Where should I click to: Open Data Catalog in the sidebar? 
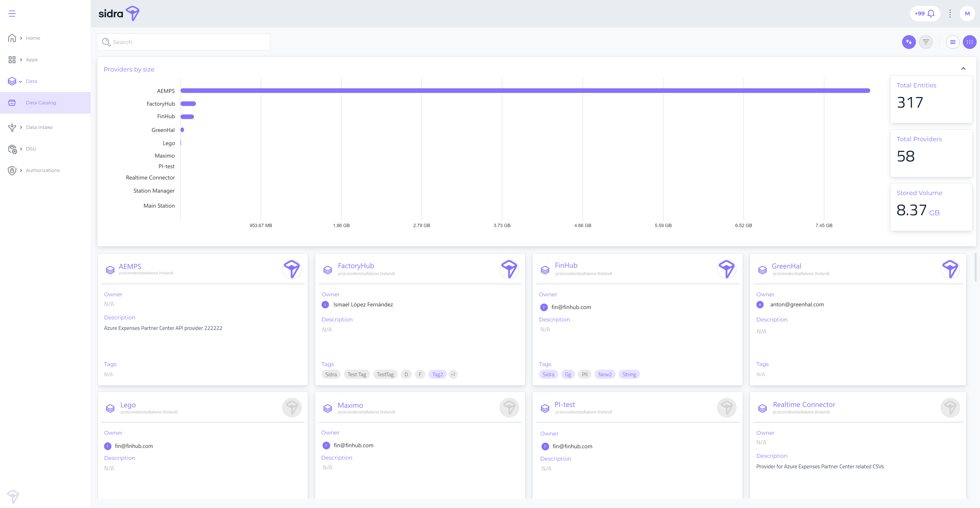click(41, 103)
